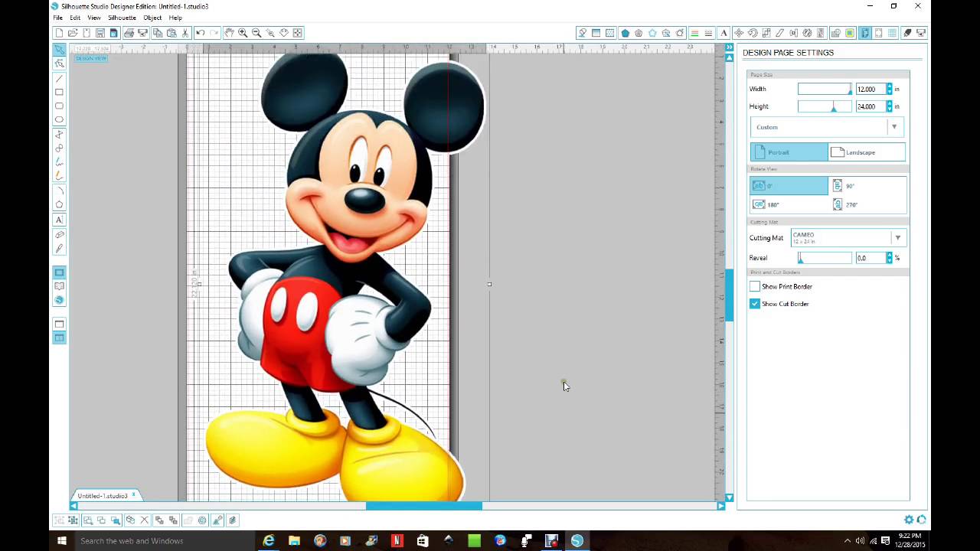
Task: Adjust the Height slider
Action: tap(825, 106)
